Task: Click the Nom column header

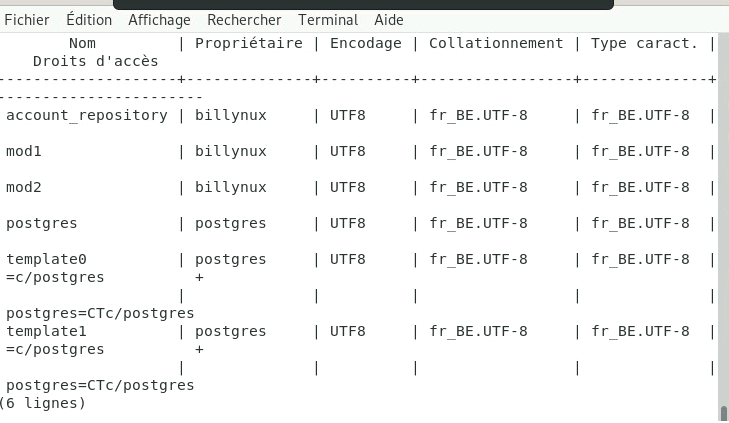Action: (x=82, y=43)
